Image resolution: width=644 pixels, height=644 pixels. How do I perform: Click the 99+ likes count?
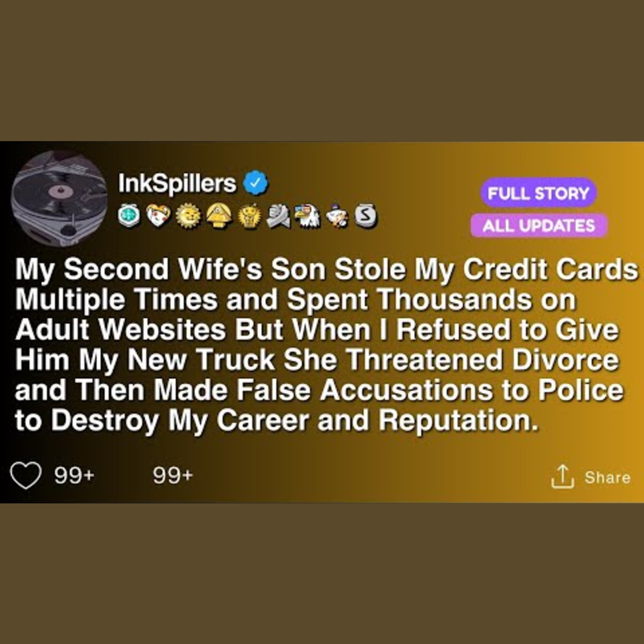point(74,475)
